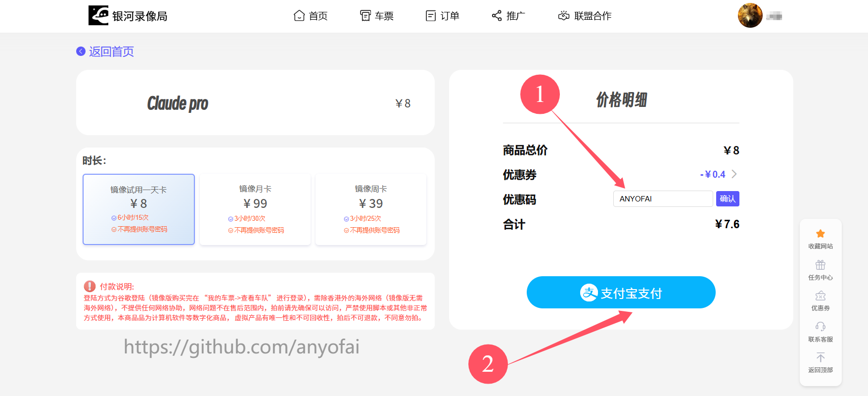
Task: Open the 车票 menu item
Action: tap(376, 16)
